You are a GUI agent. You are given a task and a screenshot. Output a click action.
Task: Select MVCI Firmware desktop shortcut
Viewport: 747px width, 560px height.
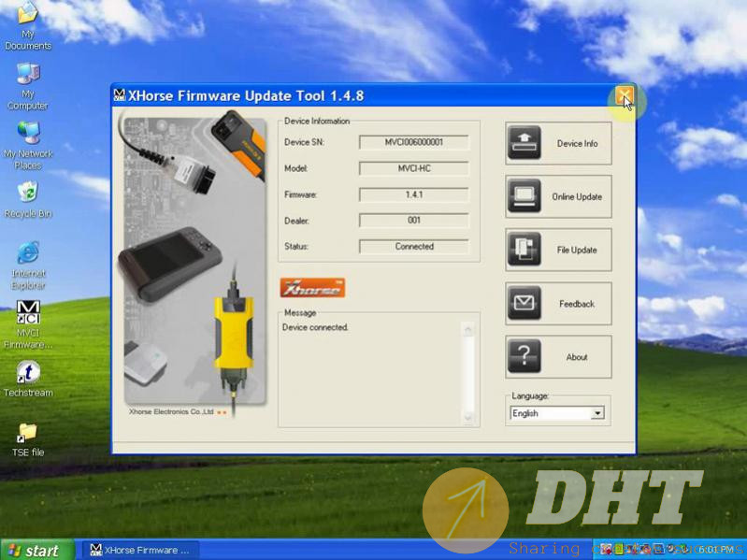click(28, 325)
